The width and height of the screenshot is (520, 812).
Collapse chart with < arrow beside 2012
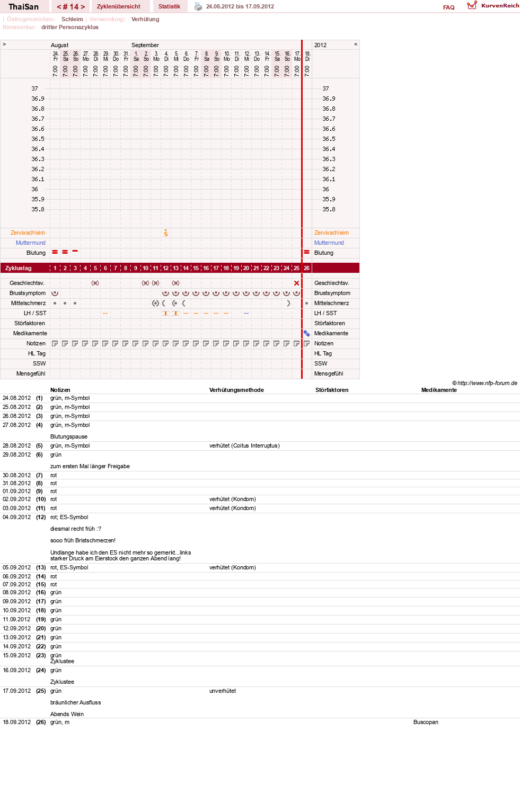[x=356, y=44]
